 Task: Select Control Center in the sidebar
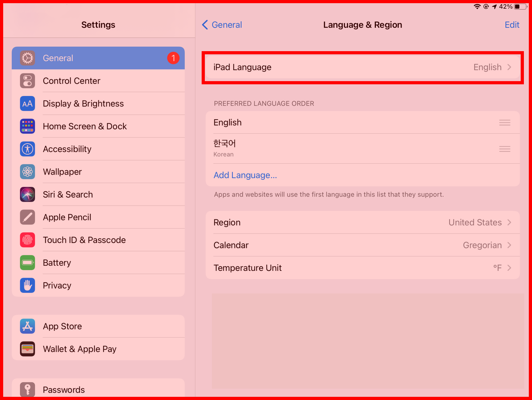point(98,81)
